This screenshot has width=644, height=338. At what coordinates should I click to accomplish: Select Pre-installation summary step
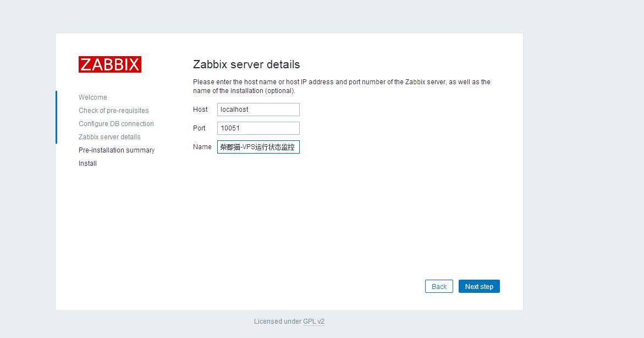(117, 150)
